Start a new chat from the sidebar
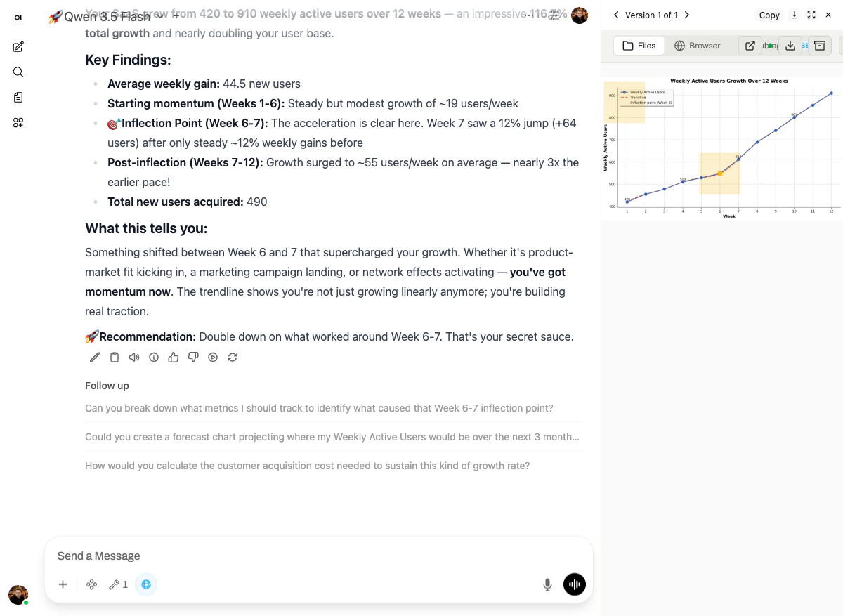The width and height of the screenshot is (843, 616). (x=18, y=46)
